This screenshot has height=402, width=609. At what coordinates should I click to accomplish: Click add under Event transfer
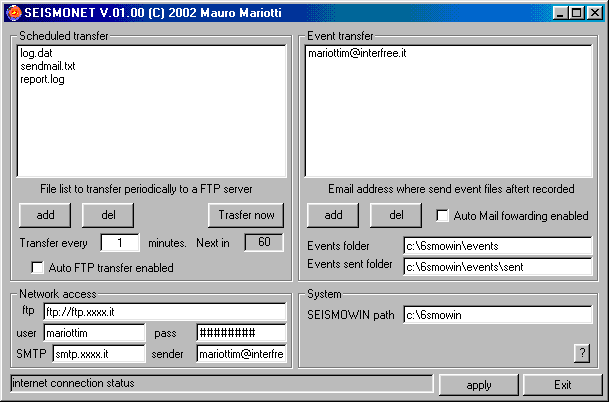coord(333,215)
